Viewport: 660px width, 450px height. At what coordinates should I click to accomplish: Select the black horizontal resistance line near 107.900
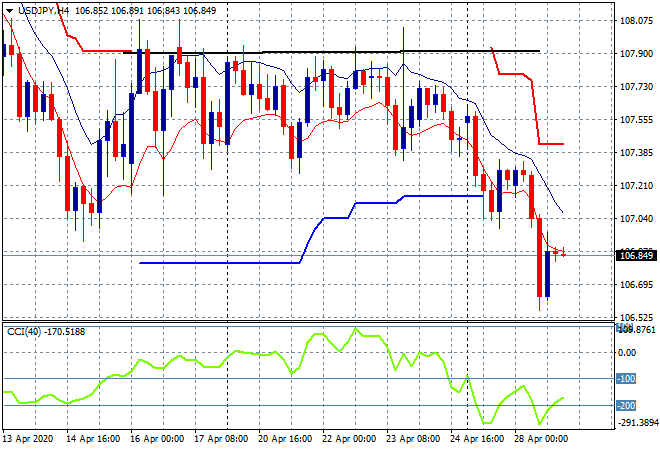[x=331, y=52]
